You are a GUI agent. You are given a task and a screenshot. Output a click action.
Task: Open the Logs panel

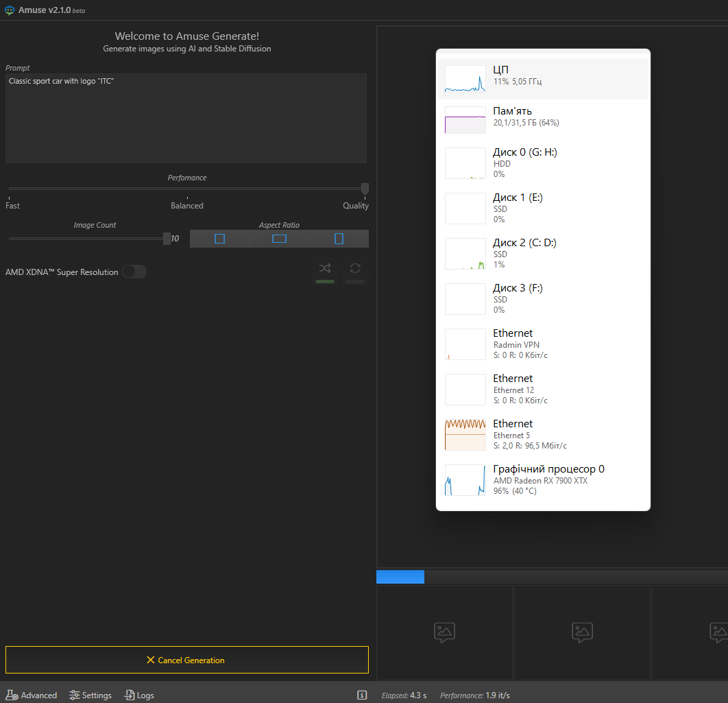pos(138,695)
